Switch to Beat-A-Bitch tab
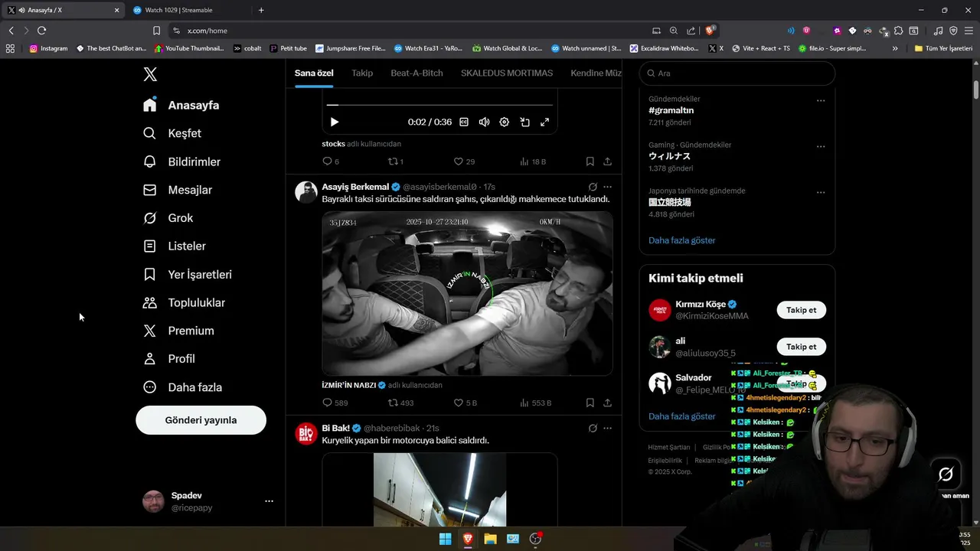 coord(416,73)
